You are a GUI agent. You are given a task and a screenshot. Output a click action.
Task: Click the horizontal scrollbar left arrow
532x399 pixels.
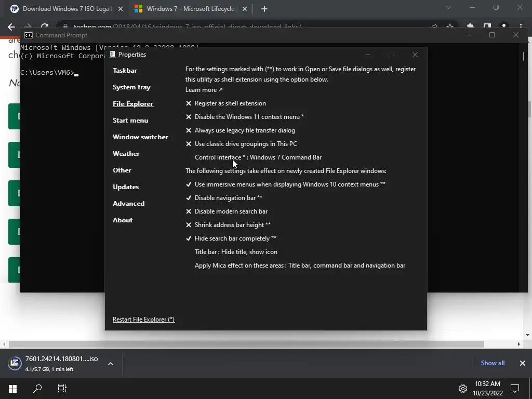coord(4,344)
